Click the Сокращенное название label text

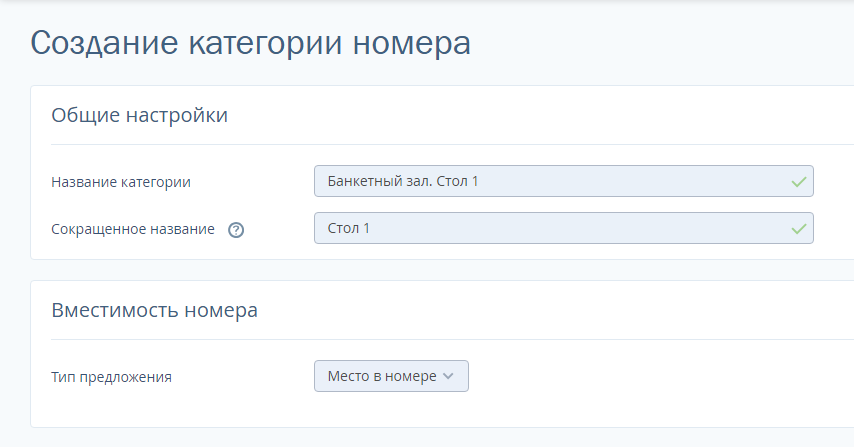click(x=133, y=229)
